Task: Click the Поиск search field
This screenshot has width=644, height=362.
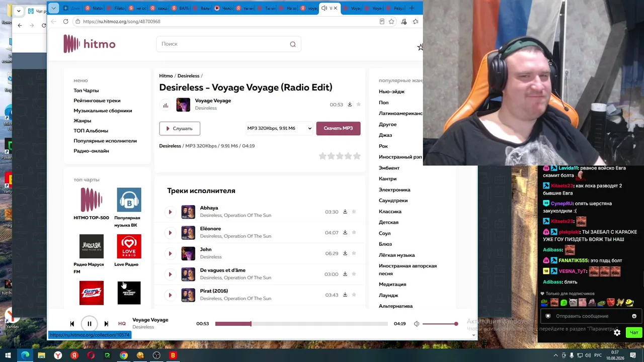Action: coord(228,44)
